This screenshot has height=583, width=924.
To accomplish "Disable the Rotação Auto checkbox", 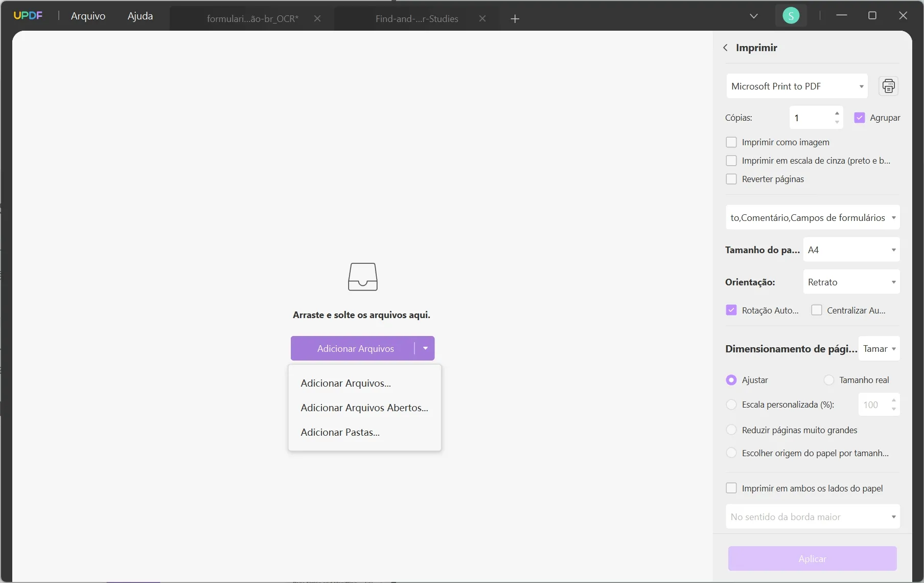I will (731, 310).
